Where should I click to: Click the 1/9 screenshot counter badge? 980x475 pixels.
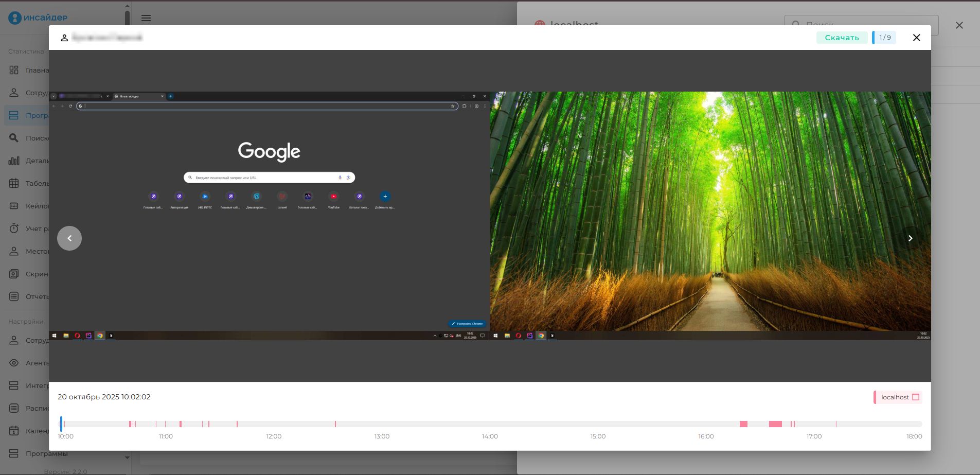884,38
